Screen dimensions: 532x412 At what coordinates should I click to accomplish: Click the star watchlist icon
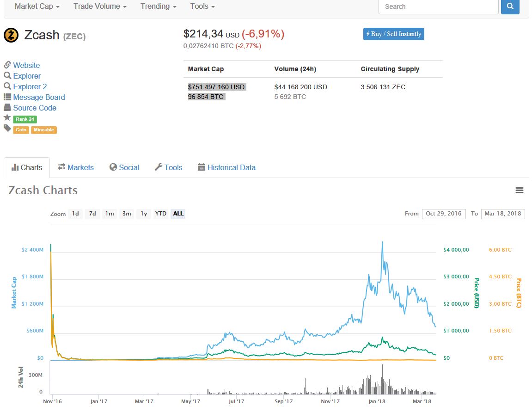pos(7,118)
